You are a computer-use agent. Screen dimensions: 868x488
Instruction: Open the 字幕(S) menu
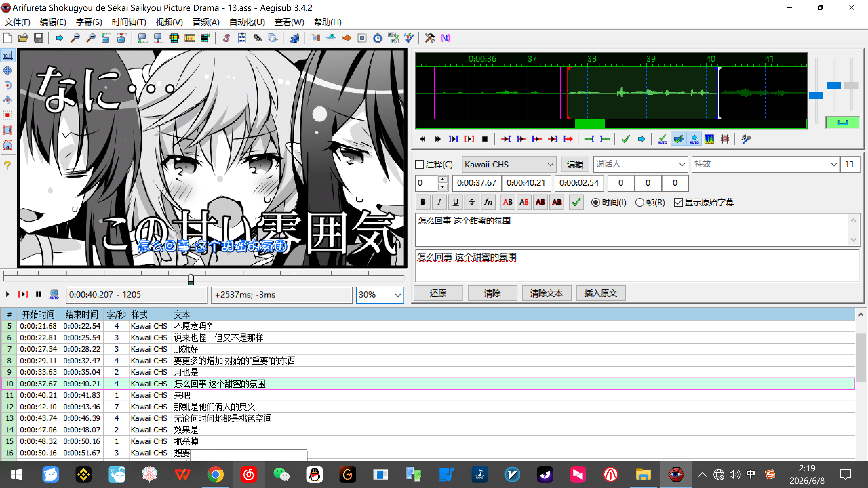(x=89, y=22)
